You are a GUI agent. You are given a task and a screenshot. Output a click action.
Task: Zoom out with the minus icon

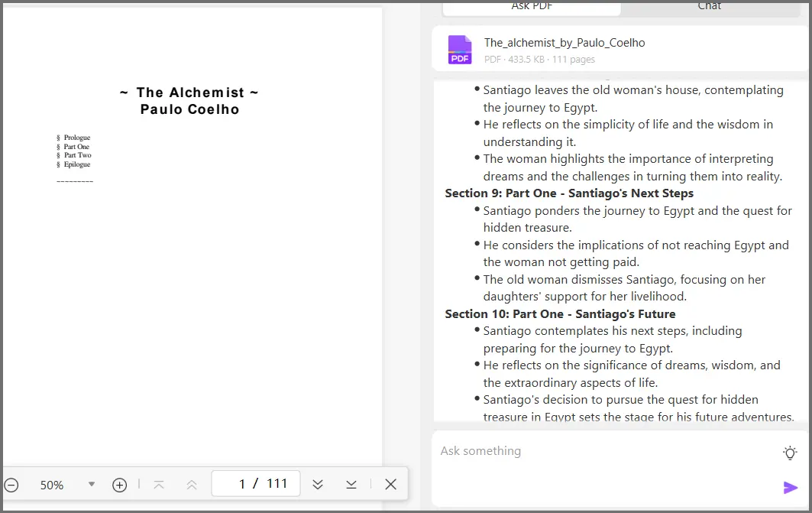click(x=11, y=484)
